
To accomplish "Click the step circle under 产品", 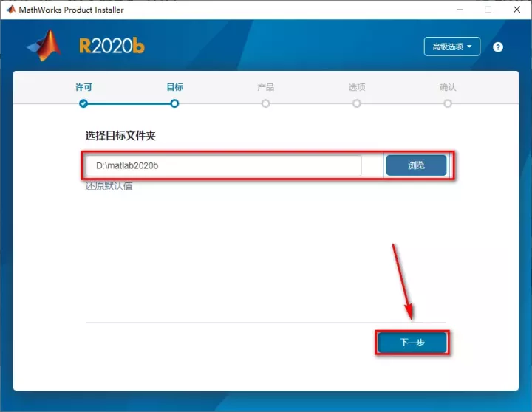I will (x=265, y=103).
